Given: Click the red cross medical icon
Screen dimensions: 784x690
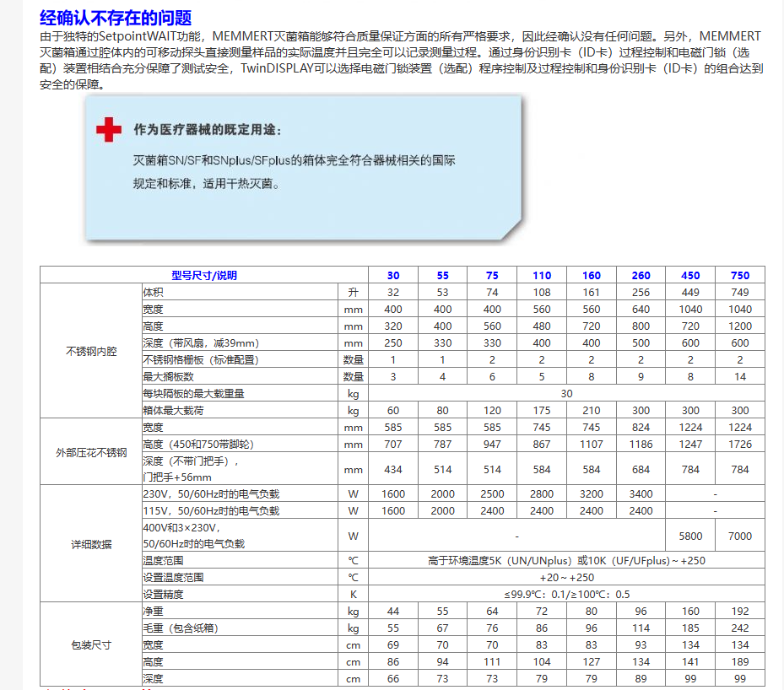Looking at the screenshot, I should [x=109, y=130].
